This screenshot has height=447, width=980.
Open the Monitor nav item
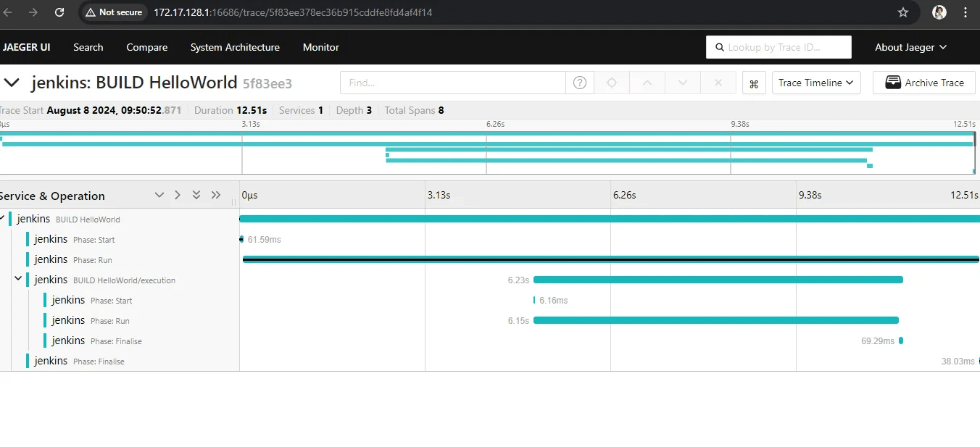click(321, 47)
